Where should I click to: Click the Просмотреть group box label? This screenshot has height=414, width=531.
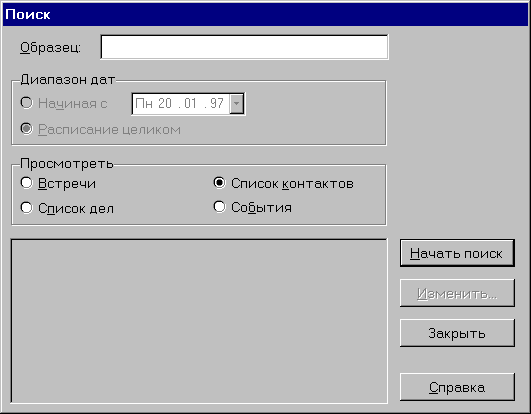pyautogui.click(x=67, y=164)
